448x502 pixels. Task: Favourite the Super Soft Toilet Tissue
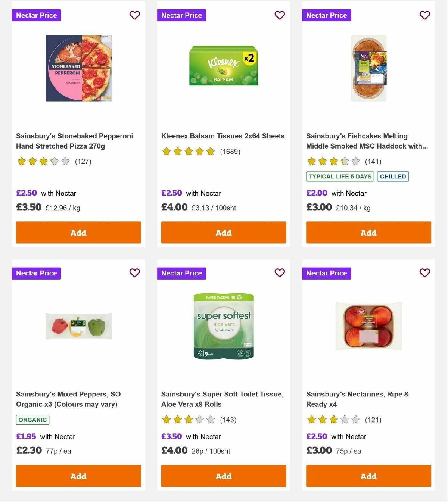point(280,273)
